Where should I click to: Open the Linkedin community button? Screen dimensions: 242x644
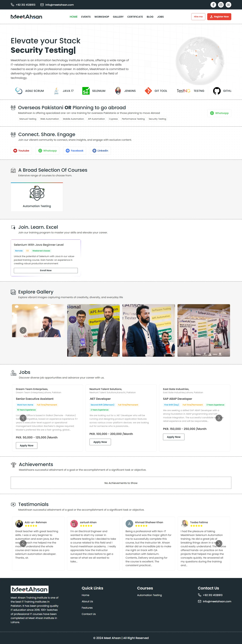click(x=100, y=151)
